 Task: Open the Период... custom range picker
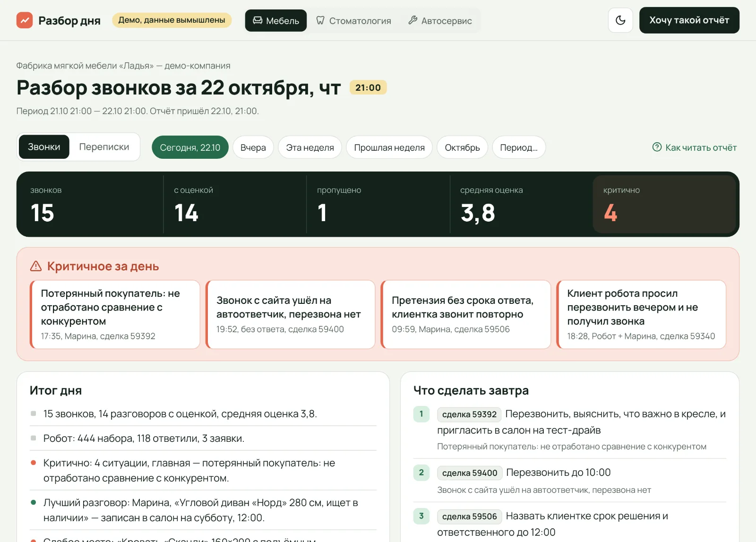click(519, 147)
